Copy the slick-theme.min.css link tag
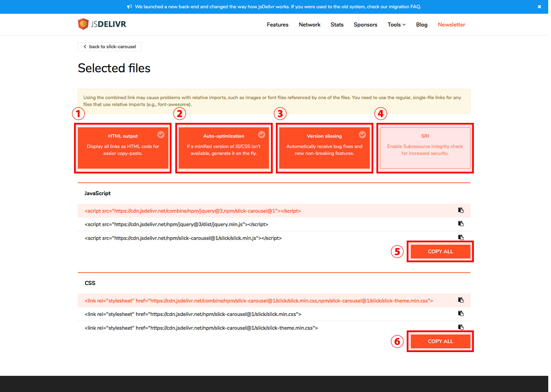Screen dimensions: 551x392 (461, 327)
